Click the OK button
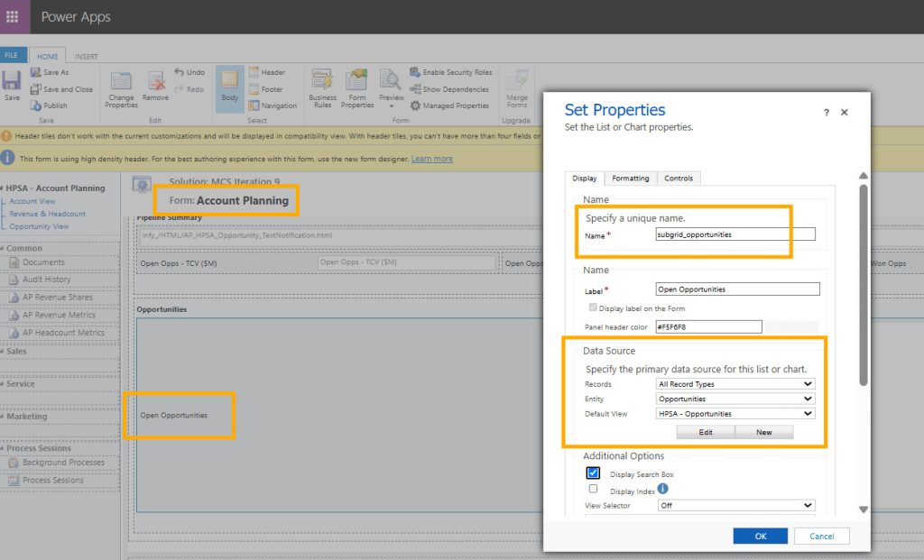Image resolution: width=924 pixels, height=560 pixels. [x=760, y=536]
